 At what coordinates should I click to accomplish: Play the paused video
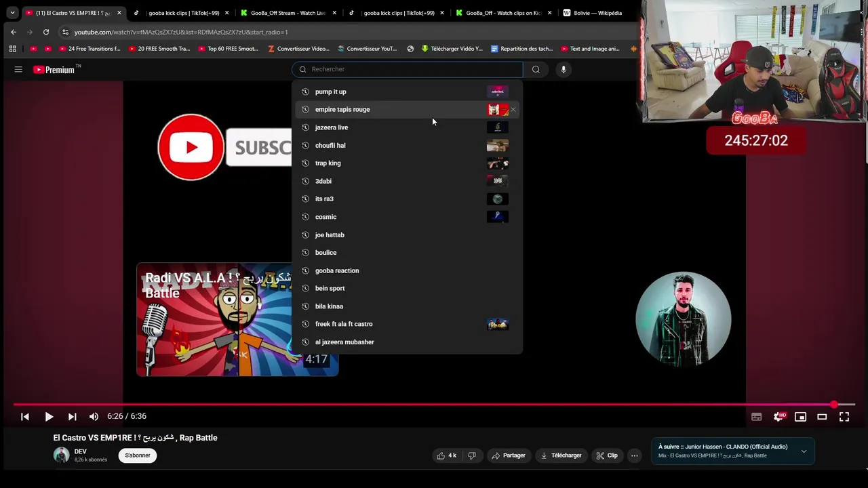[x=49, y=417]
